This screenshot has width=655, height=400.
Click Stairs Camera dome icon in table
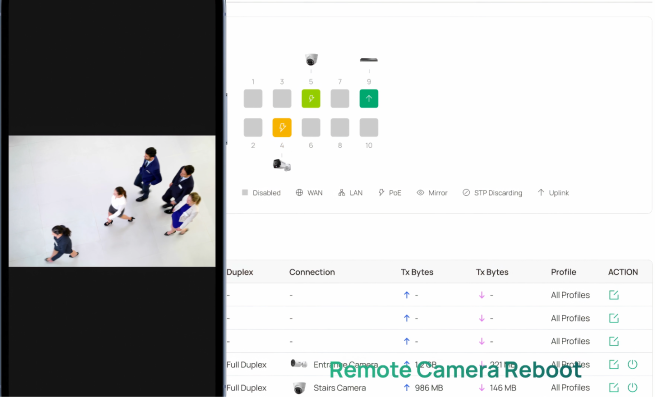[299, 388]
